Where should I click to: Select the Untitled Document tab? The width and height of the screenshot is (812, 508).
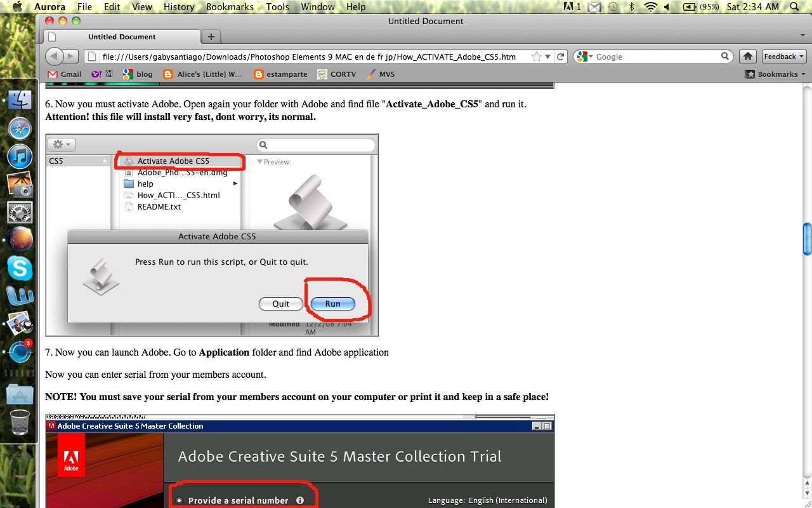click(x=121, y=37)
